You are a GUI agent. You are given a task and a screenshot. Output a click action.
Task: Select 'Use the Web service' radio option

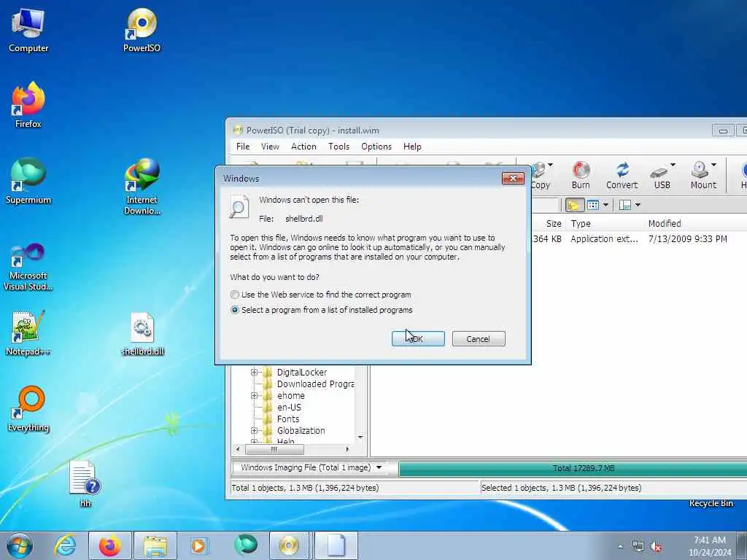click(235, 295)
